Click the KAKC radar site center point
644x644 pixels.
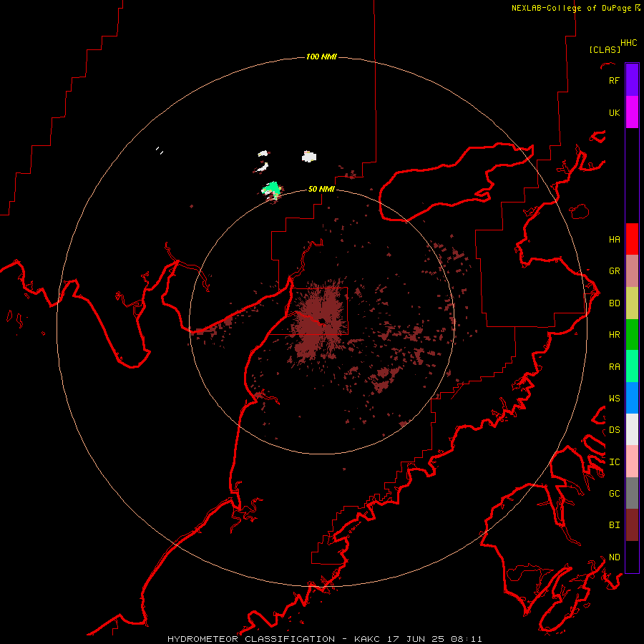(321, 321)
